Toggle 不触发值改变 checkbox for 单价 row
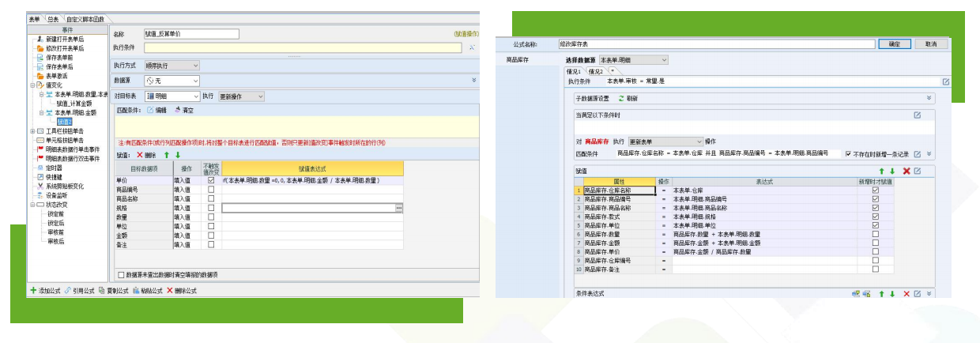This screenshot has height=343, width=980. tap(210, 180)
